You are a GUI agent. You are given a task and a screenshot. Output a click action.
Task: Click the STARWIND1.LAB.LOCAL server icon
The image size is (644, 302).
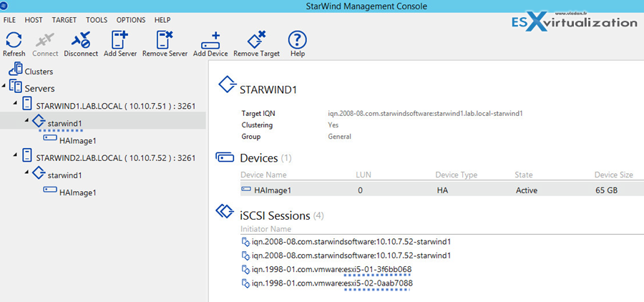coord(27,103)
